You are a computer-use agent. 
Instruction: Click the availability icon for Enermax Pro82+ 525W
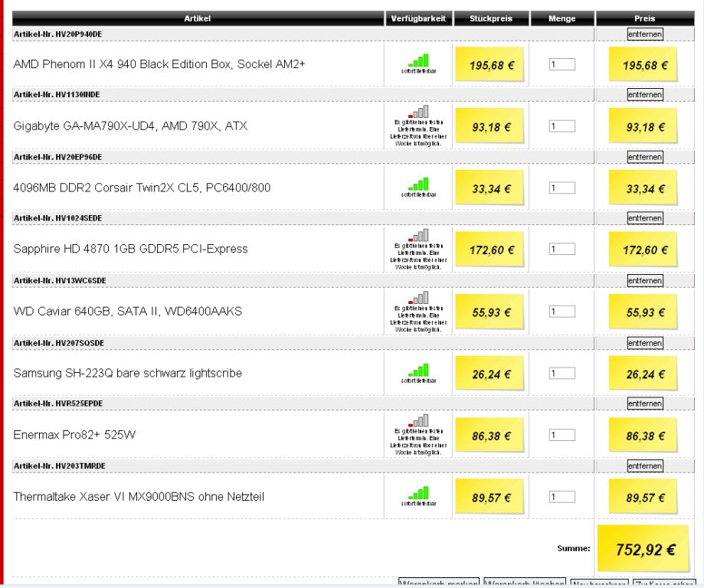418,420
